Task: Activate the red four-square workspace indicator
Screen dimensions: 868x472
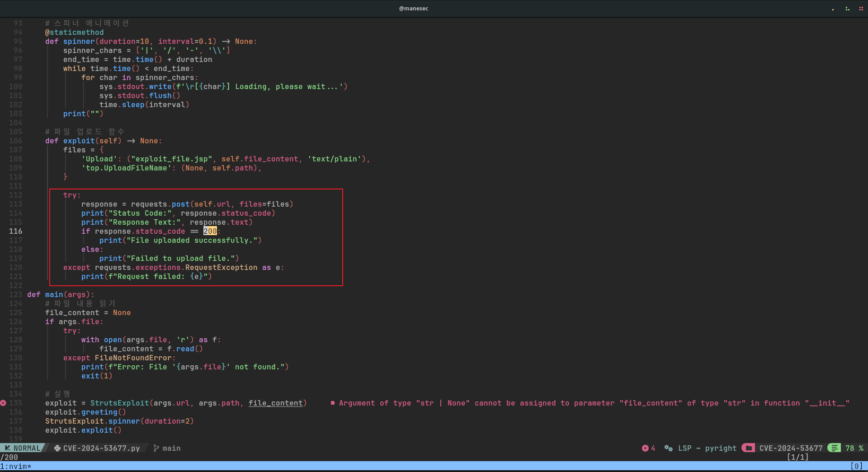Action: click(x=862, y=9)
